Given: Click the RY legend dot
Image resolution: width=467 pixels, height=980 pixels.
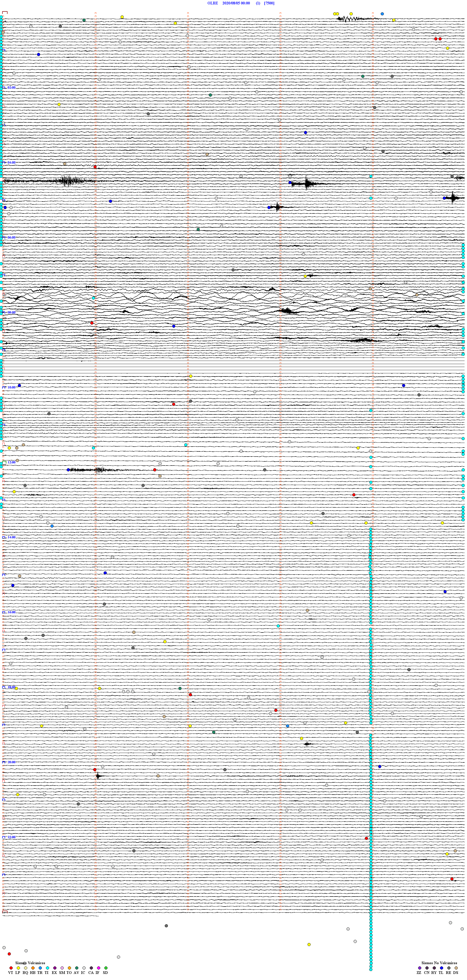Looking at the screenshot, I should [x=434, y=968].
